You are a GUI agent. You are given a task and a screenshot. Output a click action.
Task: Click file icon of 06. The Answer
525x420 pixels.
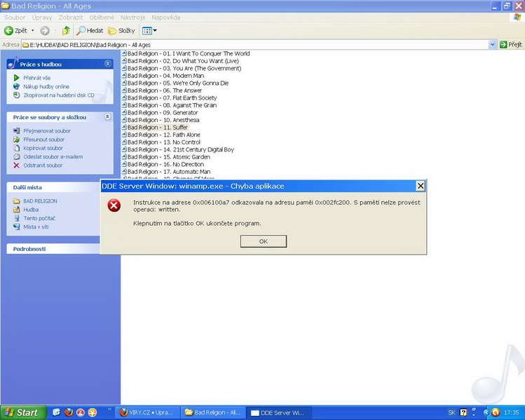(124, 90)
